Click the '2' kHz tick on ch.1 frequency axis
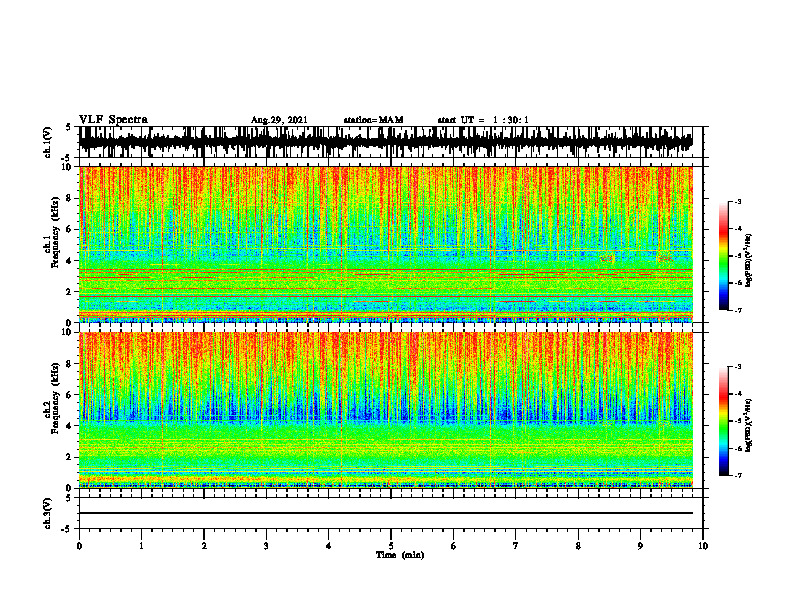This screenshot has width=792, height=612. [x=70, y=292]
